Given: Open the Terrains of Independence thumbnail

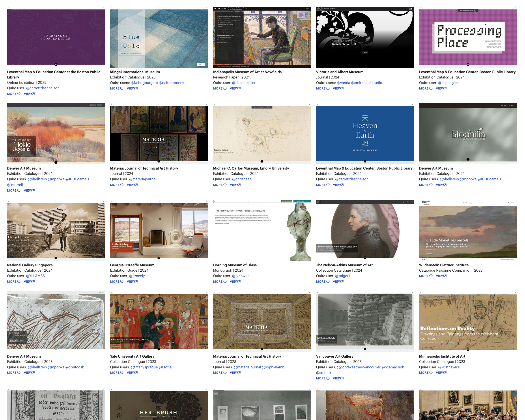Looking at the screenshot, I should point(56,37).
